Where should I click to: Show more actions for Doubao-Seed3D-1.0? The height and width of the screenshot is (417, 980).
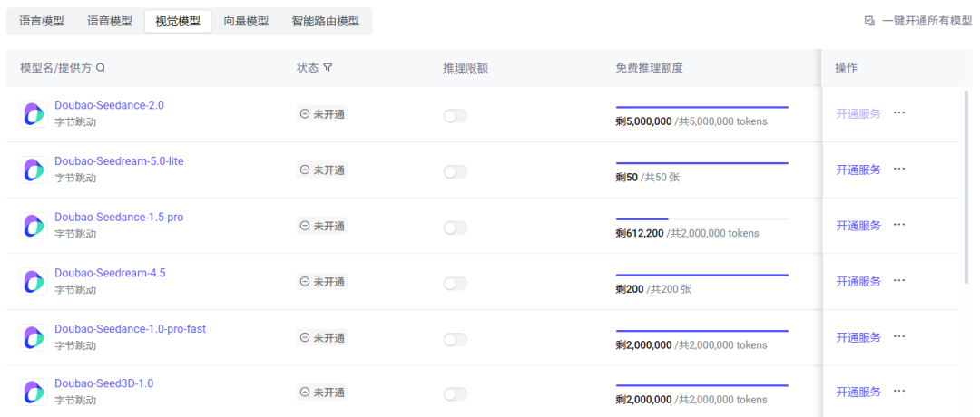tap(899, 392)
